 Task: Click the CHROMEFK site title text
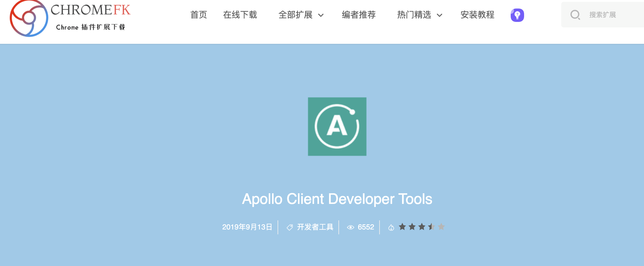[x=91, y=10]
